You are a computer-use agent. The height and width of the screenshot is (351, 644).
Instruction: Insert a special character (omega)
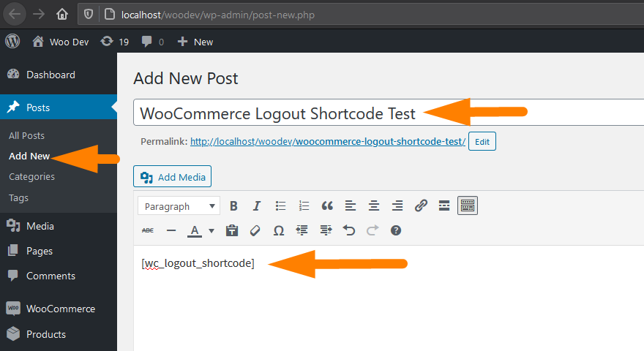point(279,231)
